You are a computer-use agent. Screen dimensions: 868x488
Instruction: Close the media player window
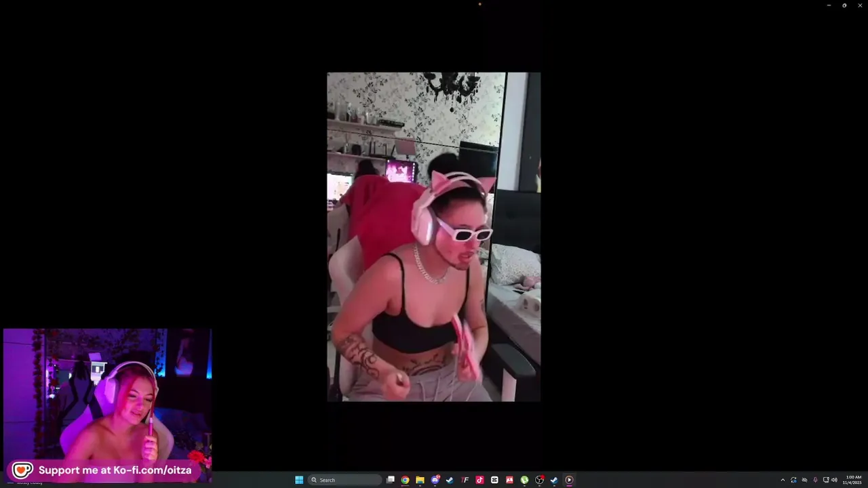[860, 5]
